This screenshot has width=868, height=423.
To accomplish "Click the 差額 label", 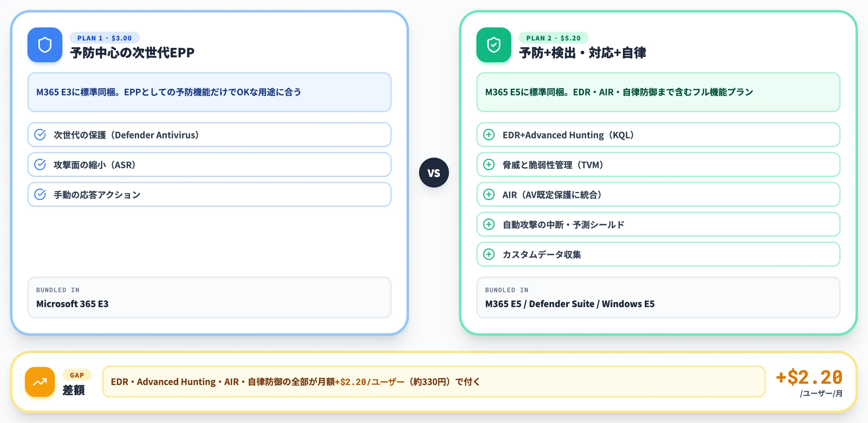I will coord(74,390).
